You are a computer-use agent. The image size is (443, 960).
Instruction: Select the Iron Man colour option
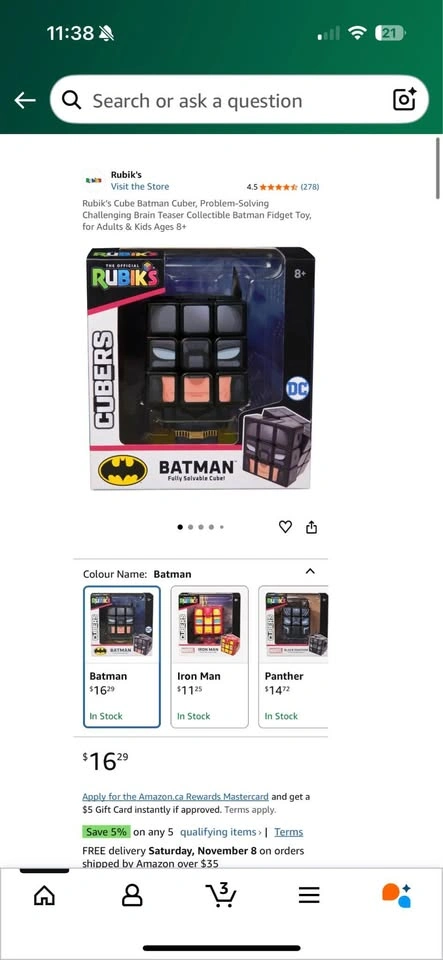[x=209, y=656]
